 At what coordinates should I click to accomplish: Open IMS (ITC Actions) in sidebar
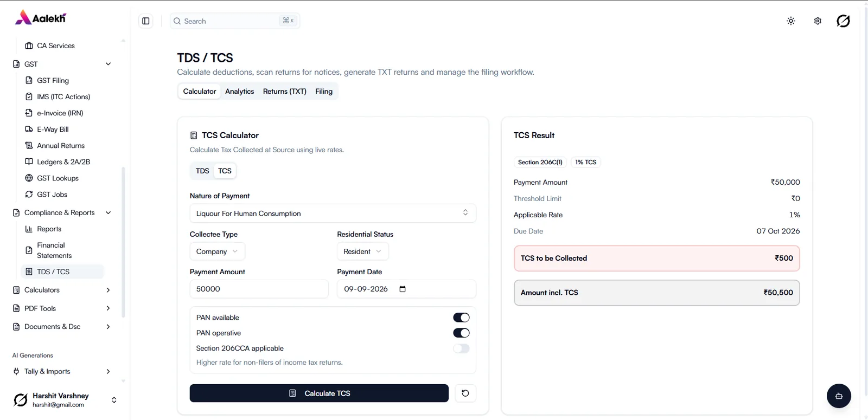tap(62, 96)
